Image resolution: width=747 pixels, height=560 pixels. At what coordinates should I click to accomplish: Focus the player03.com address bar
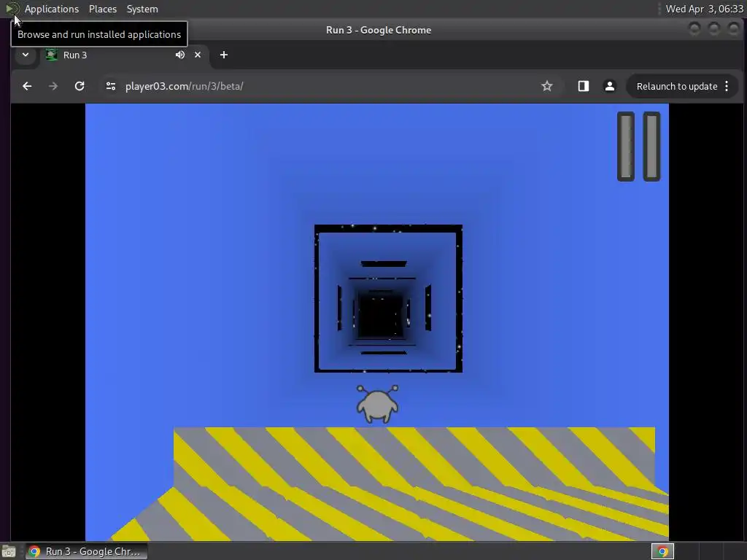tap(324, 86)
